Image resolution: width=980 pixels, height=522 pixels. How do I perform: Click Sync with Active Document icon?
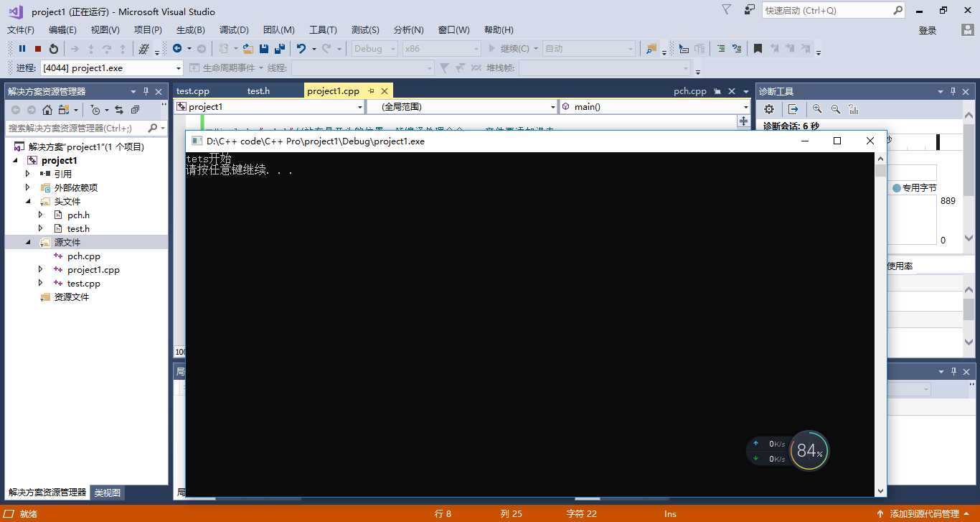pos(119,110)
